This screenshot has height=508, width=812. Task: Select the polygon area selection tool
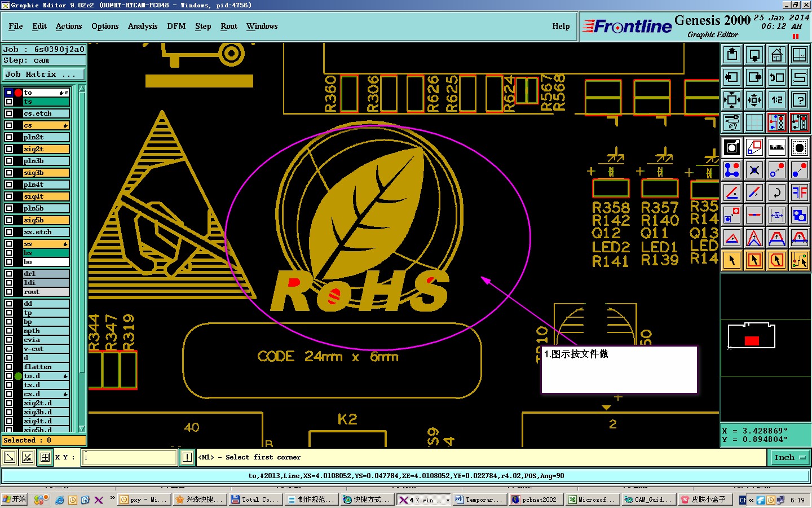tap(776, 260)
